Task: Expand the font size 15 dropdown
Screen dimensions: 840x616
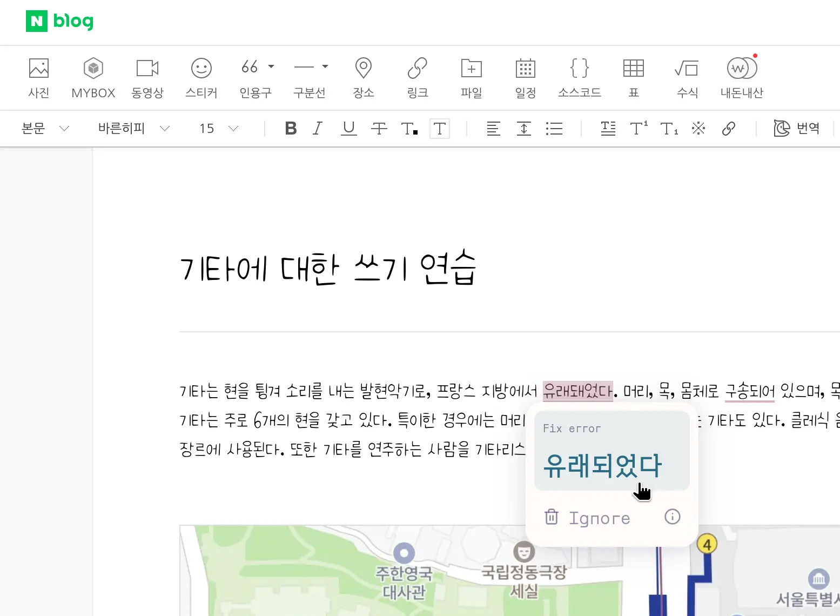Action: click(x=216, y=129)
